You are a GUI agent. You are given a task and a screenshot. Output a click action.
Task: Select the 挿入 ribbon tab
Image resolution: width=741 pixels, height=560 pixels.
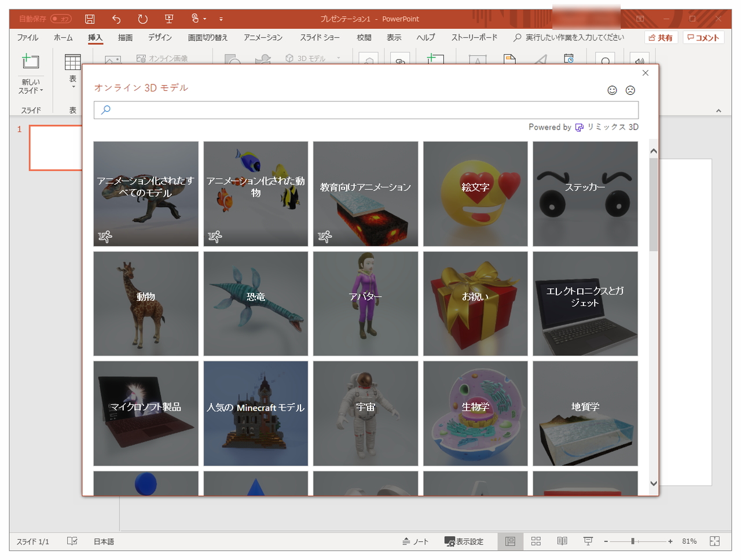[x=95, y=38]
